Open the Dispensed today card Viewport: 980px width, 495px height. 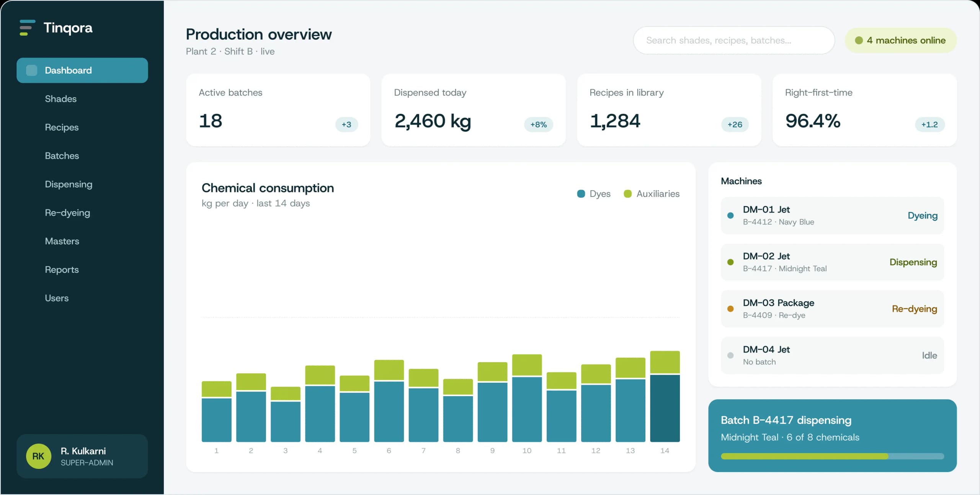click(x=474, y=110)
